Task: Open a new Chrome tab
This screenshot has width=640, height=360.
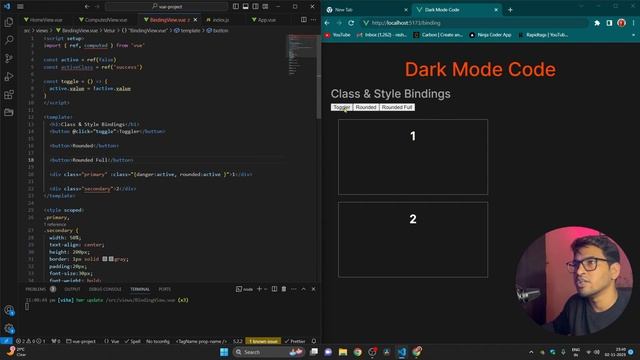Action: tap(510, 9)
